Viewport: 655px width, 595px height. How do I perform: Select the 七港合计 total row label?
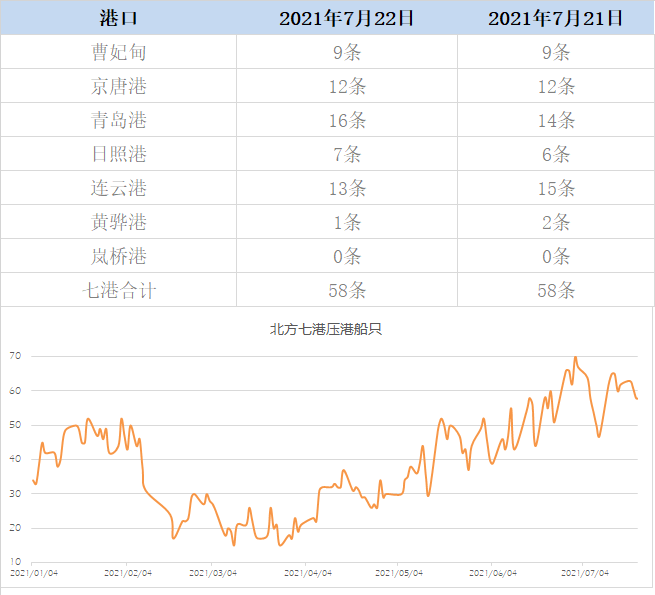click(119, 290)
